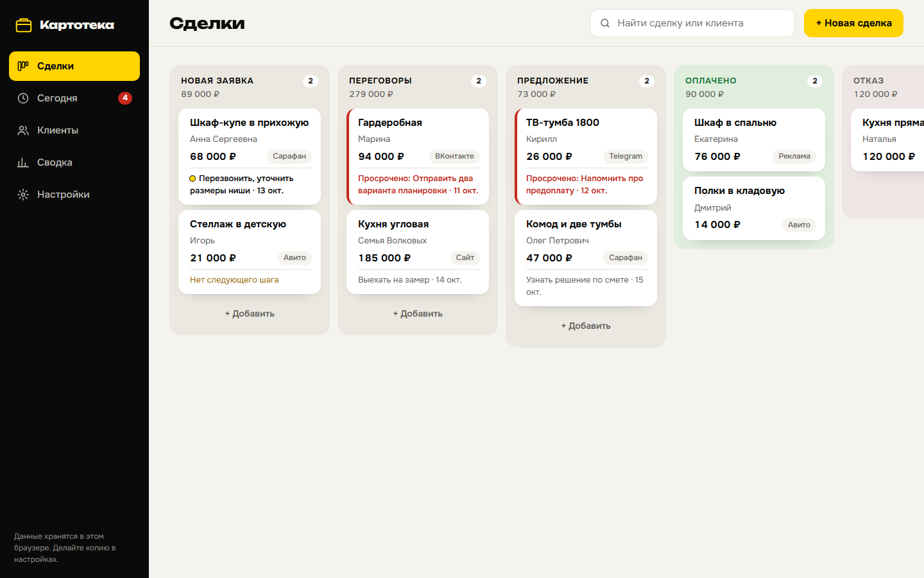Open Настройки from the sidebar
Image resolution: width=924 pixels, height=578 pixels.
point(74,195)
